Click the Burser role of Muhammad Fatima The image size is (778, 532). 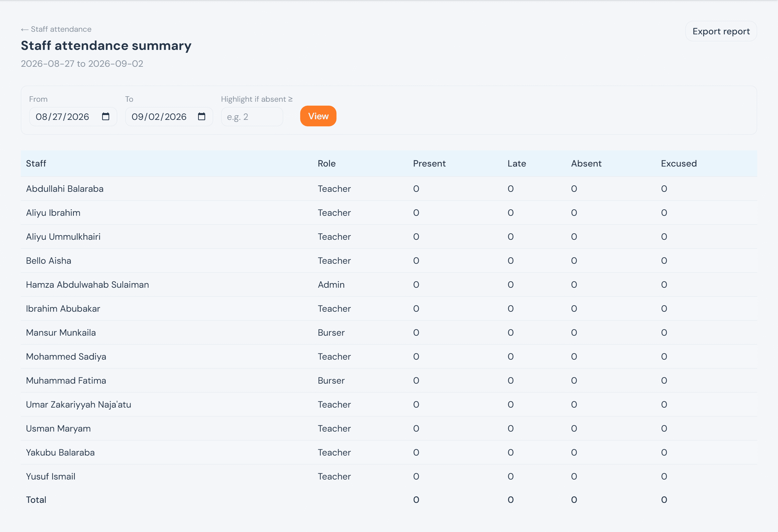click(x=331, y=380)
